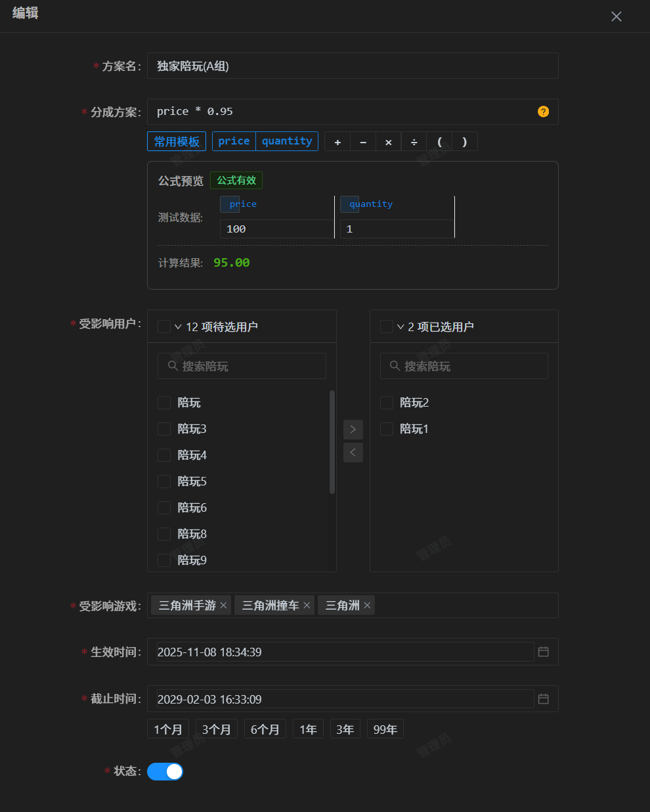Insert the quantity variable button
The height and width of the screenshot is (812, 650).
point(287,141)
